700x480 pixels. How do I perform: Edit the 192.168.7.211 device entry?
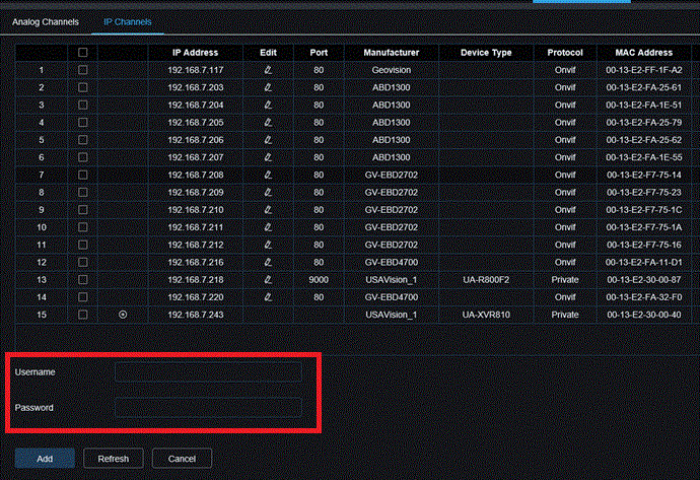point(268,227)
